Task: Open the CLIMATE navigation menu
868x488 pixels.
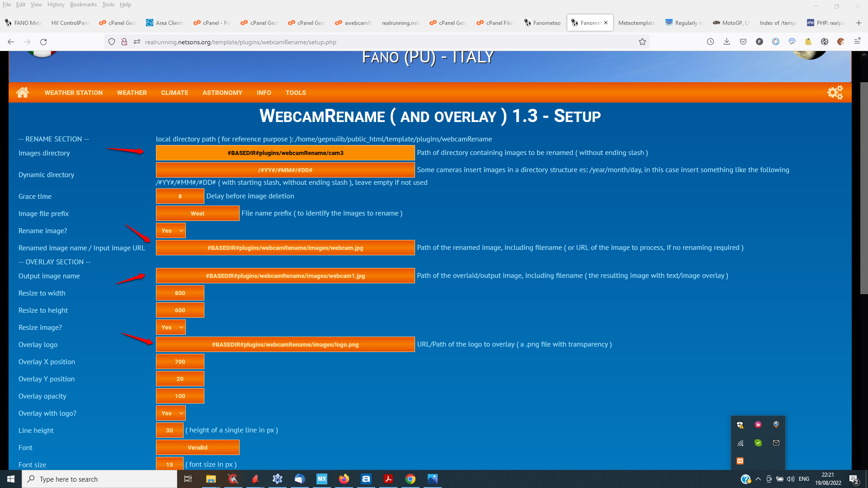Action: [175, 93]
